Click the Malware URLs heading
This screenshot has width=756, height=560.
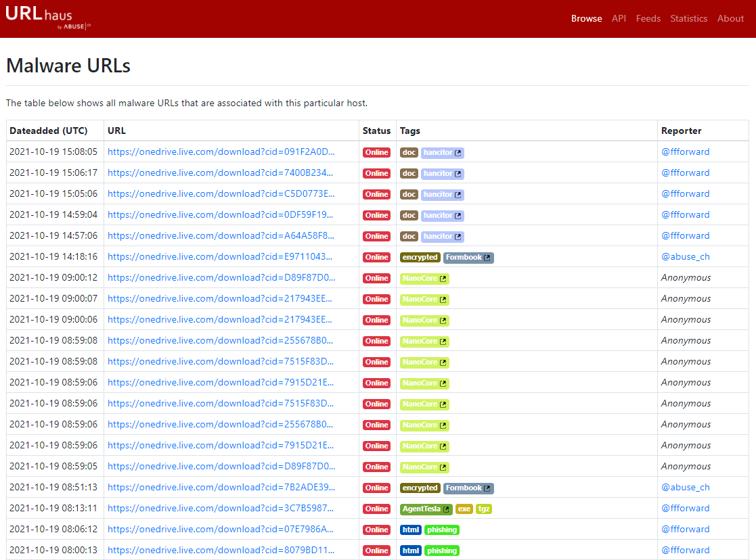pos(68,66)
